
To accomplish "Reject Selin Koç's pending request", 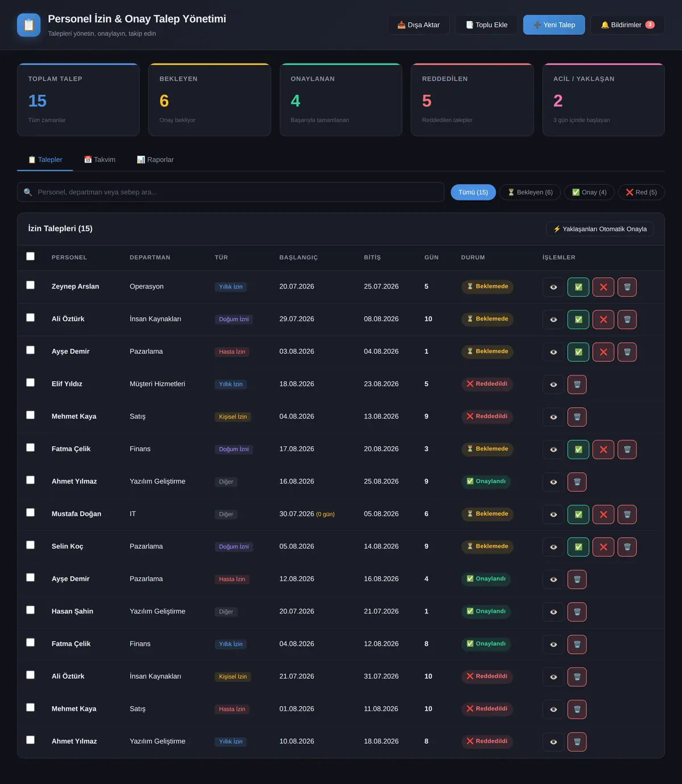I will tap(603, 547).
